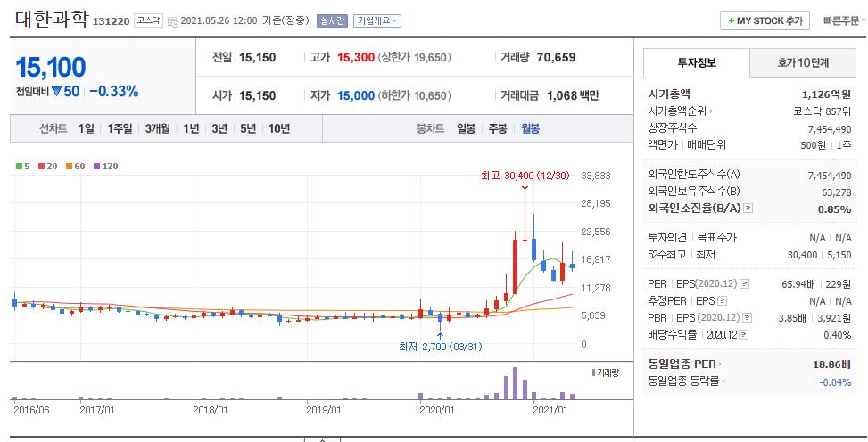The height and width of the screenshot is (442, 868).
Task: Click the 배당수익률 value 0.40%
Action: coord(837,335)
